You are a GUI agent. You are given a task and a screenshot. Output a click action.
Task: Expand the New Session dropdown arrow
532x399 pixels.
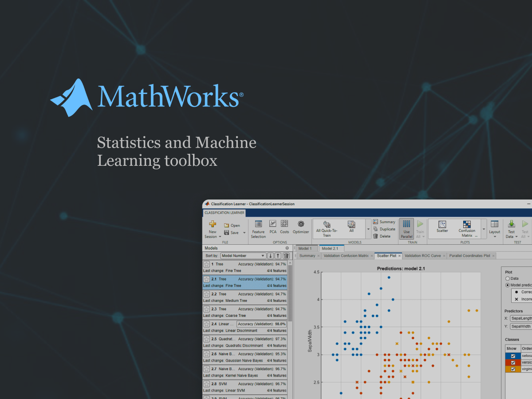(220, 237)
